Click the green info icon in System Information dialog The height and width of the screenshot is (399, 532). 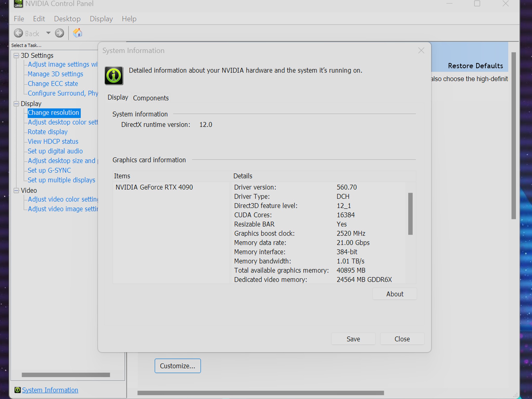[114, 76]
